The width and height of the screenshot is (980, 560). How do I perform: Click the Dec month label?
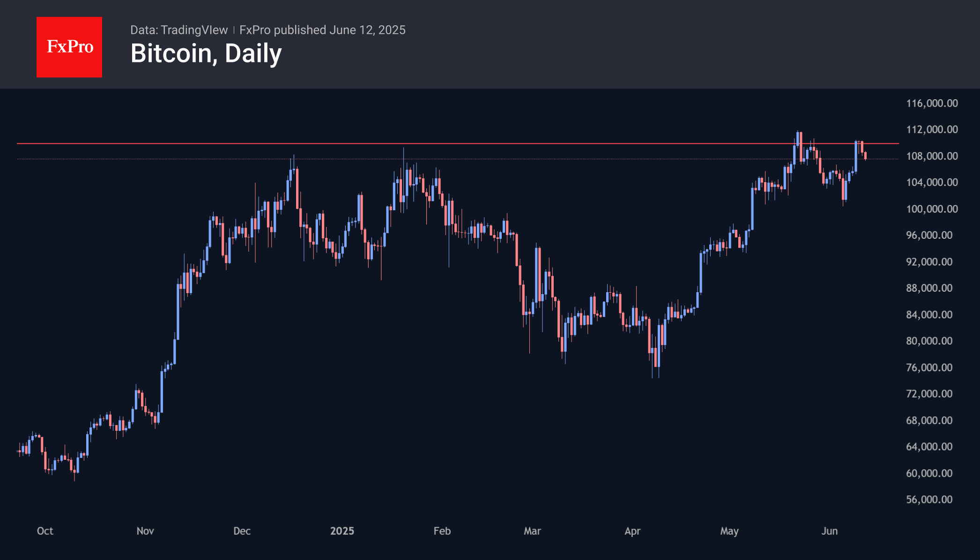coord(242,531)
